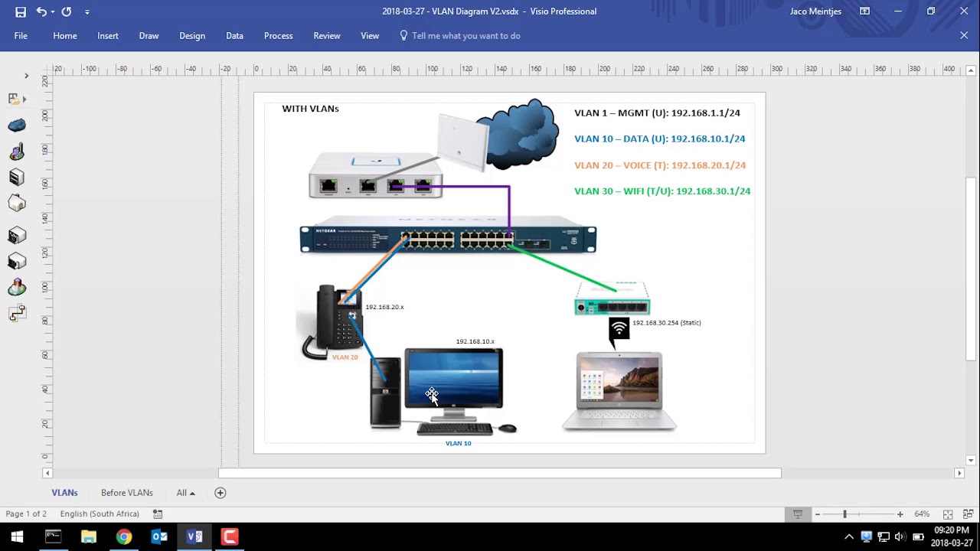Select the first boxed device stencil shape
Screen dimensions: 980x551
[x=17, y=236]
